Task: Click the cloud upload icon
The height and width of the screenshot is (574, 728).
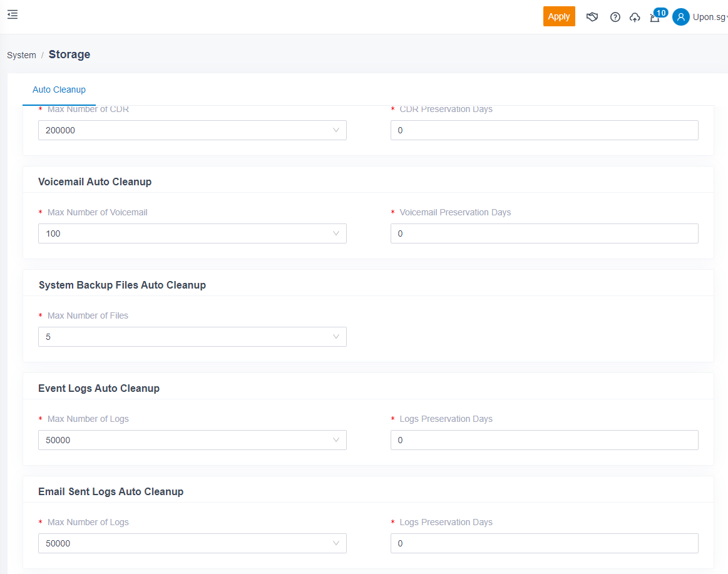Action: [x=635, y=18]
